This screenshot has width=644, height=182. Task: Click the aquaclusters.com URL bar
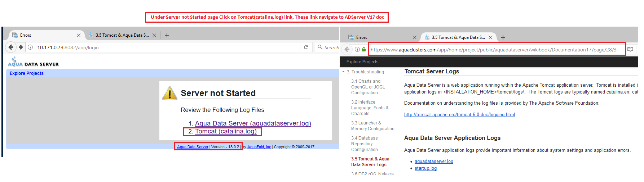[496, 50]
